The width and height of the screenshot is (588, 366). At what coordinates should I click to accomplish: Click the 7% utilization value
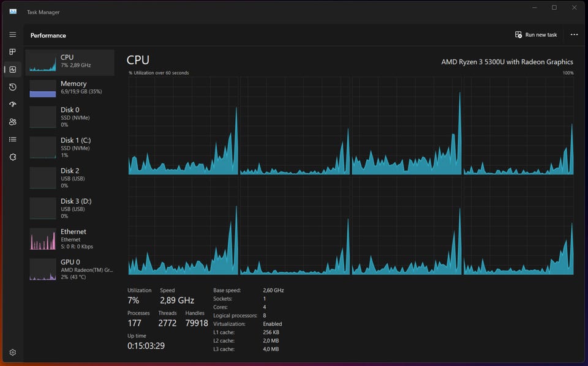coord(133,300)
